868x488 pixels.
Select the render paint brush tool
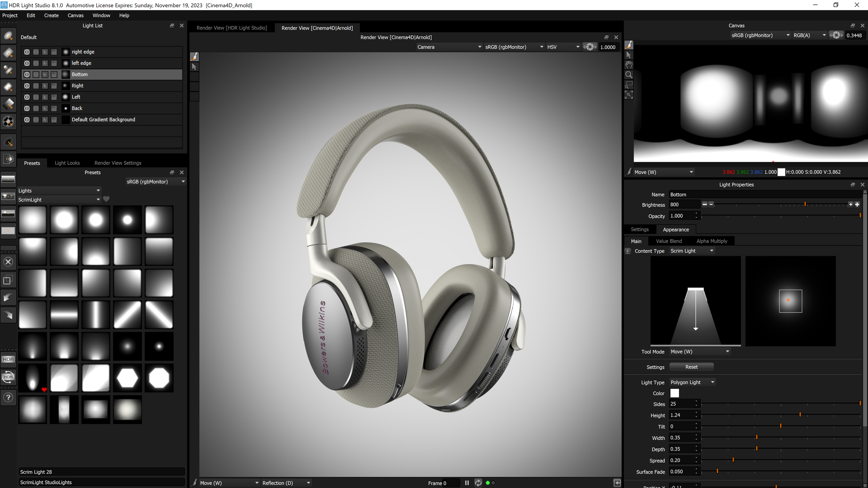[194, 56]
